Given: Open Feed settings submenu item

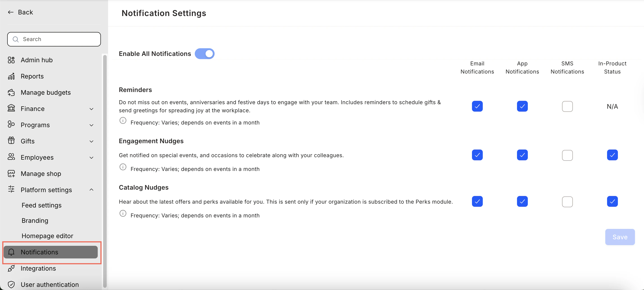Looking at the screenshot, I should coord(41,205).
